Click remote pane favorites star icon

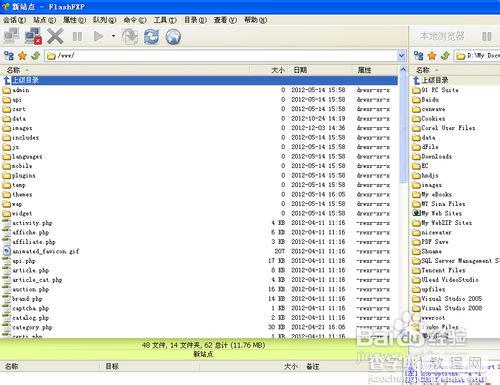[22, 56]
